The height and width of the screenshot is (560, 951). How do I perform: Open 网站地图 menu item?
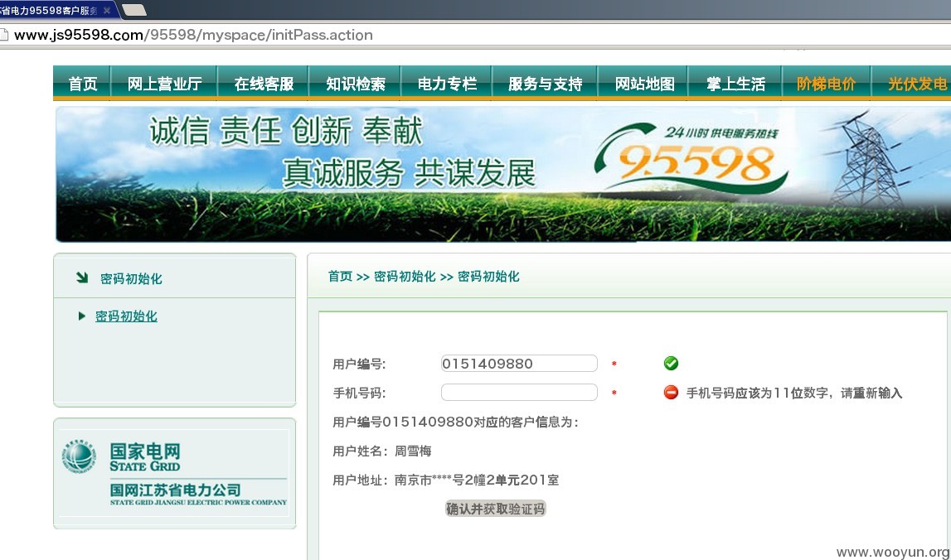(644, 83)
